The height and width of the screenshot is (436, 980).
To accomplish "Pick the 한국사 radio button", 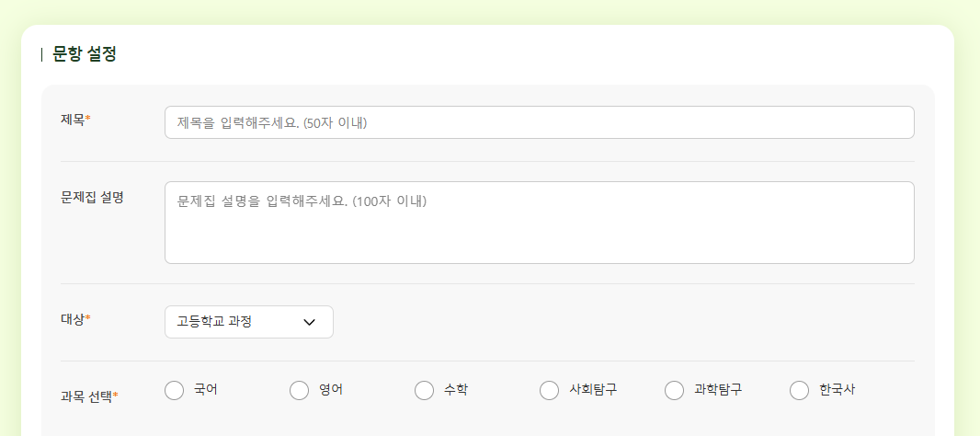I will [800, 391].
